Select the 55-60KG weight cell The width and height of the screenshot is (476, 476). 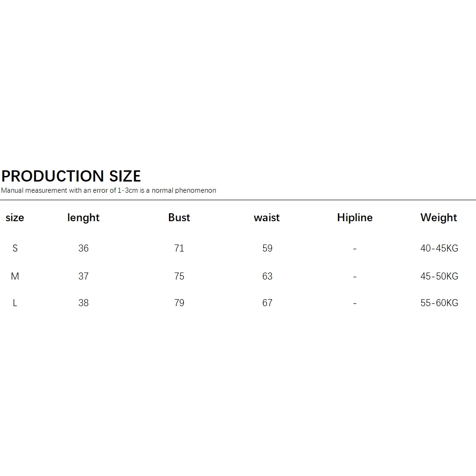point(439,303)
